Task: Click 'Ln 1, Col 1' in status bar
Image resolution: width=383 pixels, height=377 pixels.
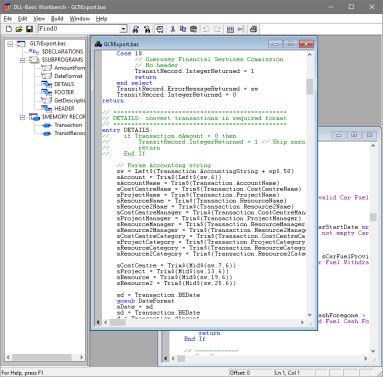Action: point(287,373)
